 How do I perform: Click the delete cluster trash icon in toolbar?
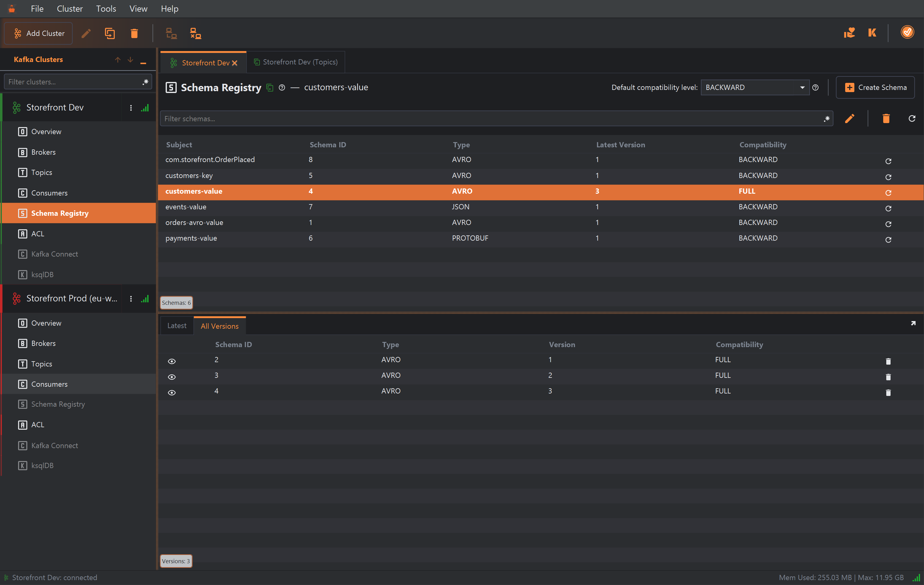click(x=134, y=33)
